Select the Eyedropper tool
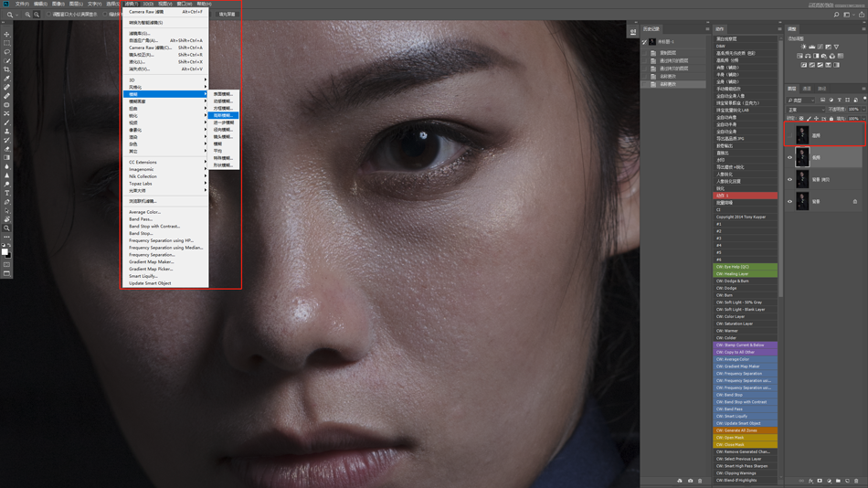The height and width of the screenshot is (488, 868). (x=6, y=78)
